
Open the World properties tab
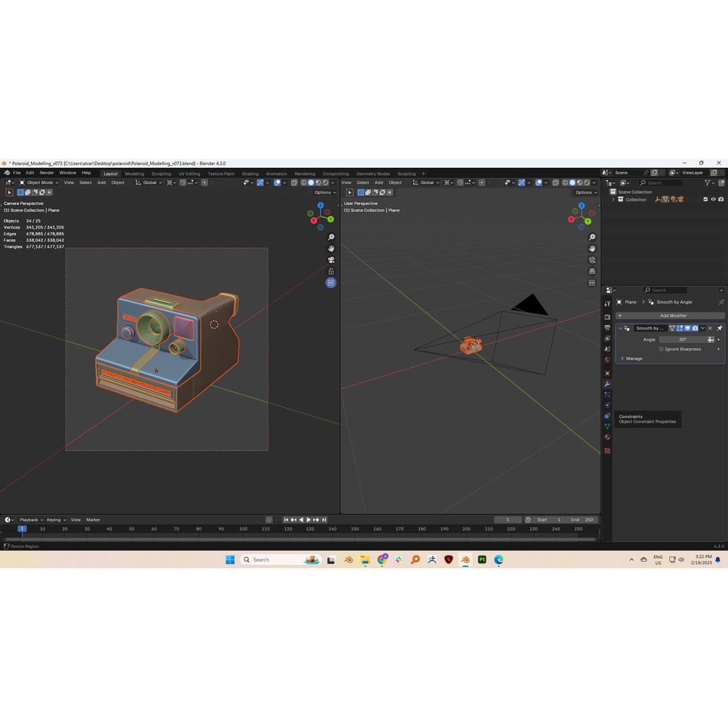pyautogui.click(x=607, y=360)
